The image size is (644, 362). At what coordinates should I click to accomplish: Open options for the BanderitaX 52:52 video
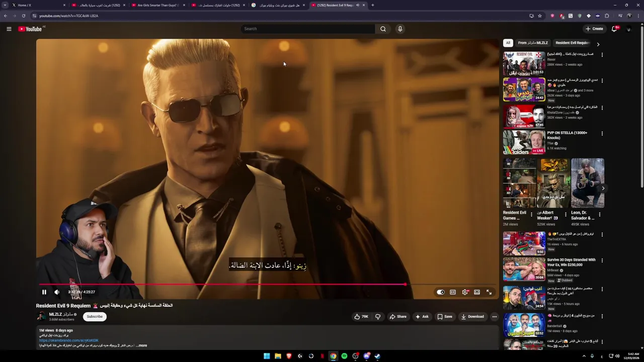click(602, 316)
